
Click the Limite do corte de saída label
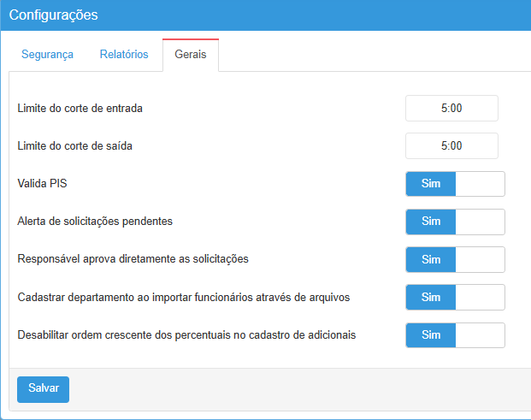coord(75,146)
